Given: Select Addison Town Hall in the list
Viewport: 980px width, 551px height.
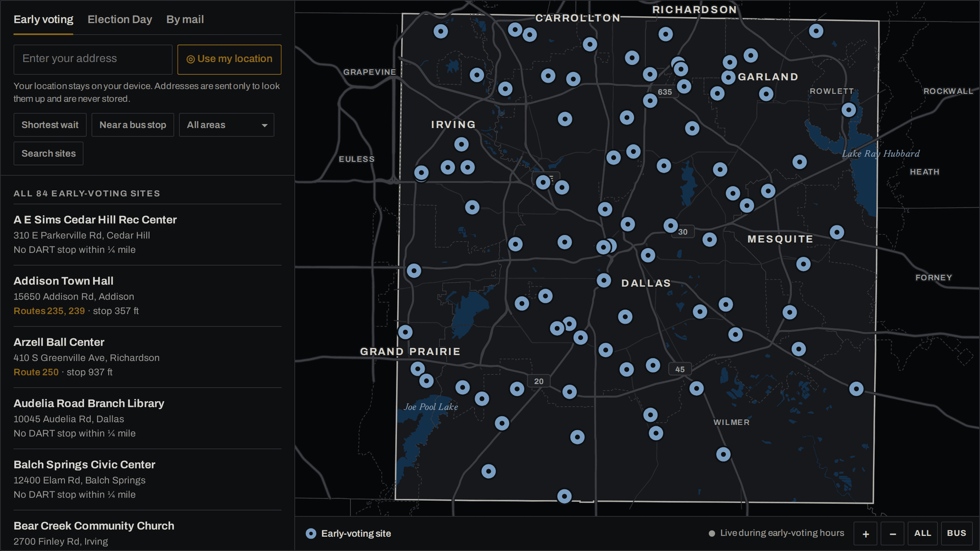Looking at the screenshot, I should click(147, 296).
